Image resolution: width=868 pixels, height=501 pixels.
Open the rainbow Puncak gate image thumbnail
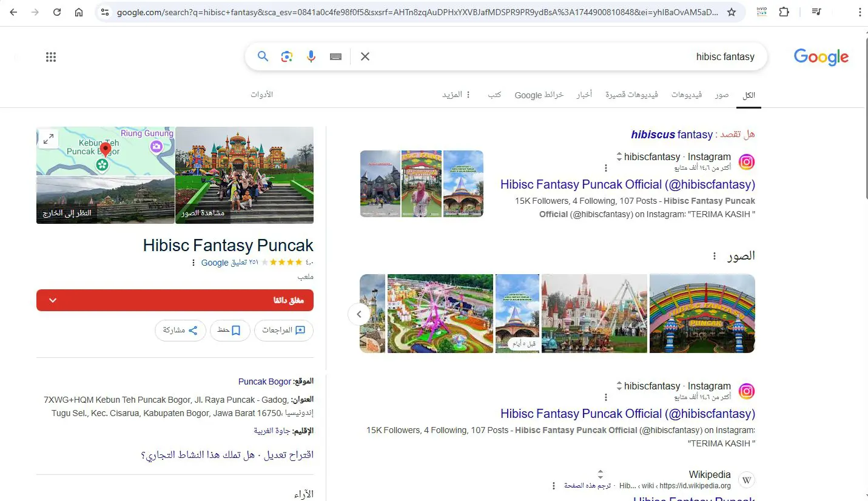(702, 314)
